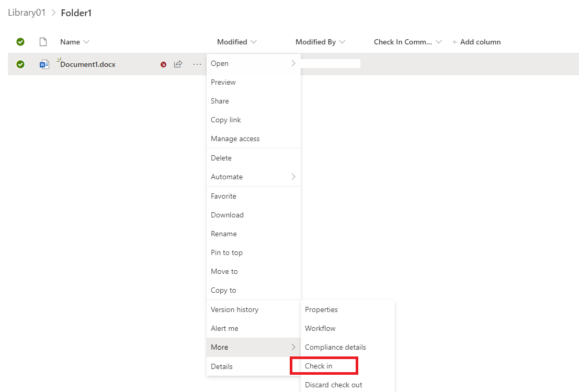Select Copy to in the menu
Screen dimensions: 579x392
click(254, 291)
